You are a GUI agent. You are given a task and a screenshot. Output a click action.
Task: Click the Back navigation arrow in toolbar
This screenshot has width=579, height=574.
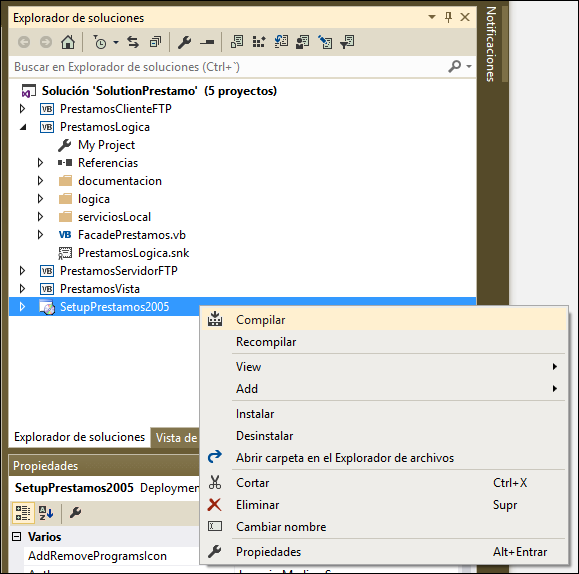click(x=24, y=42)
